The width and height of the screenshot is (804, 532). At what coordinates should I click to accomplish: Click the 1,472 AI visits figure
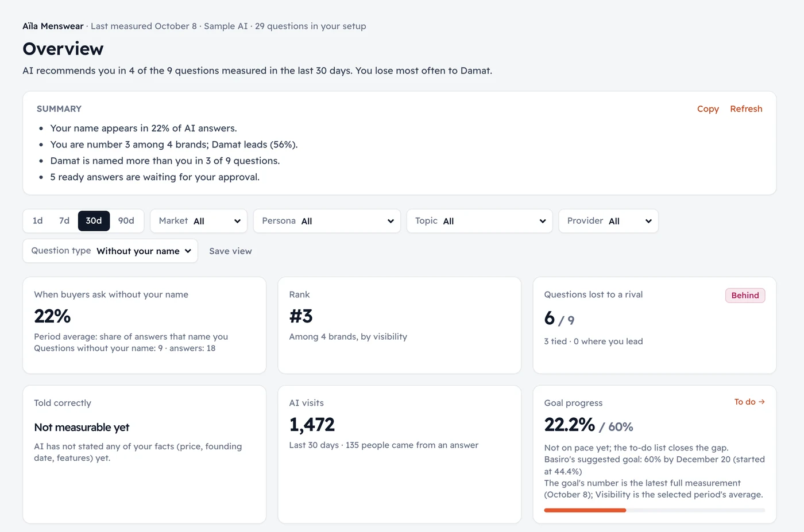pos(312,425)
